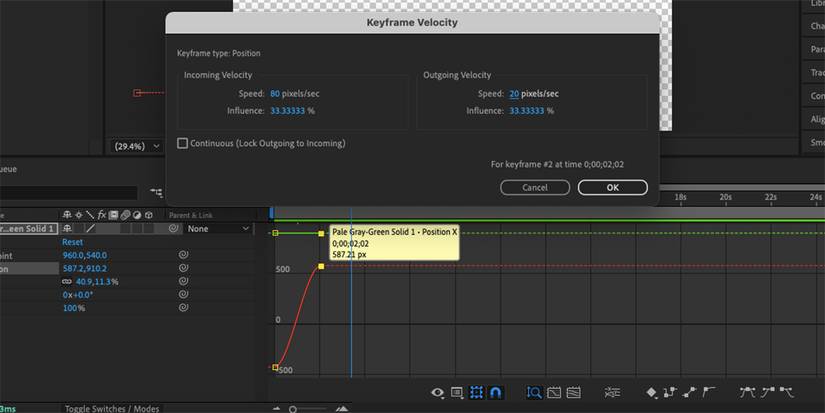Click anchor point value 960.0,540.0
The width and height of the screenshot is (825, 413).
coord(85,255)
